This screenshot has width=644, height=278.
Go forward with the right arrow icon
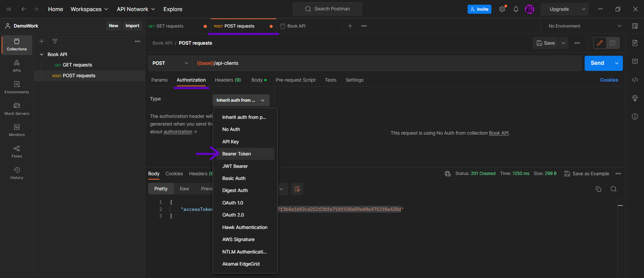click(36, 9)
